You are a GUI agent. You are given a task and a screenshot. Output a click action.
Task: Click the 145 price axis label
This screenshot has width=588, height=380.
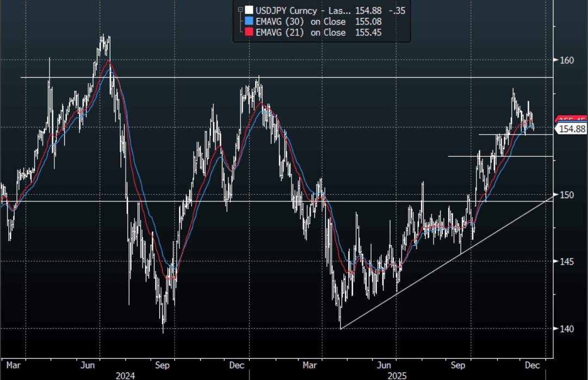coord(567,261)
